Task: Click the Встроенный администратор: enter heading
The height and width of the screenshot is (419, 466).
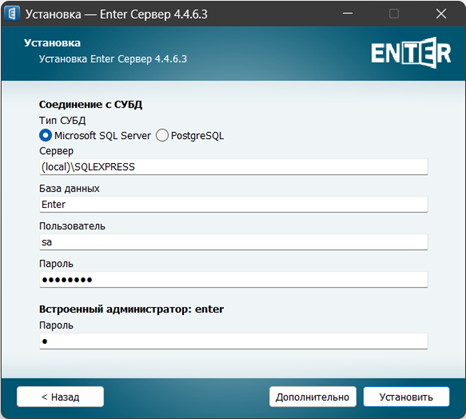Action: pyautogui.click(x=131, y=309)
